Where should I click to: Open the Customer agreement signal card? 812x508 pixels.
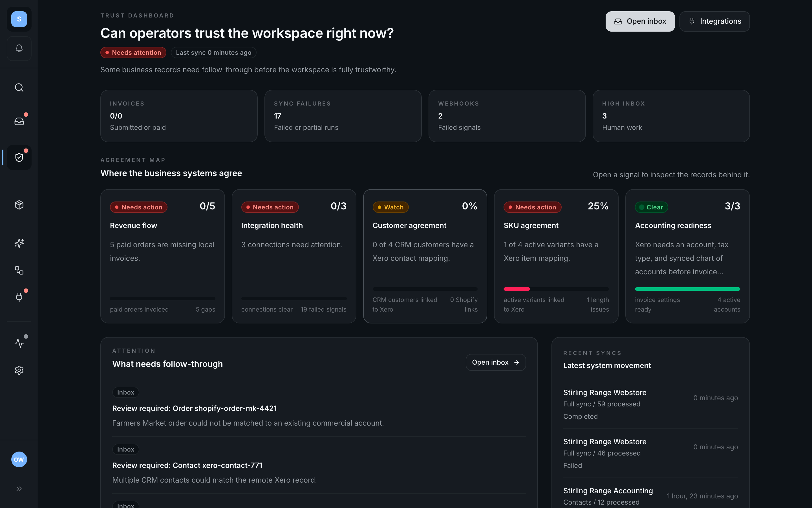coord(425,256)
